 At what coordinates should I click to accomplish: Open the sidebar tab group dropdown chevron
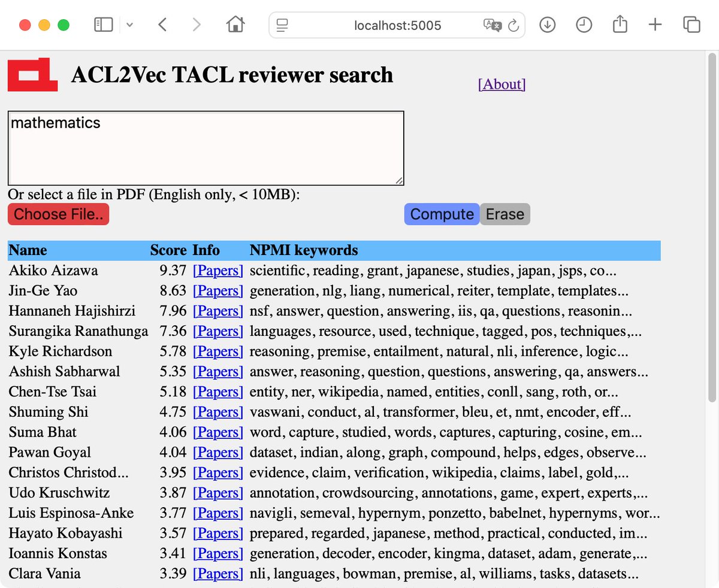pos(129,25)
